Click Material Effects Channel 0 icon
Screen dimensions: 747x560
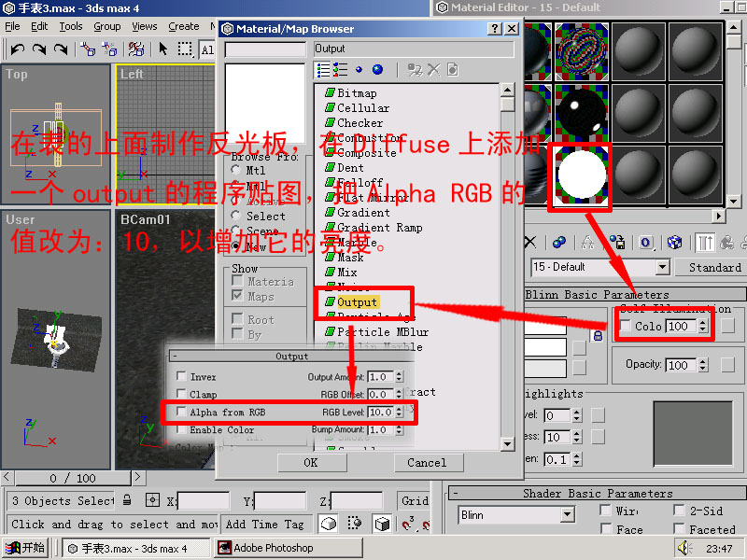(646, 243)
